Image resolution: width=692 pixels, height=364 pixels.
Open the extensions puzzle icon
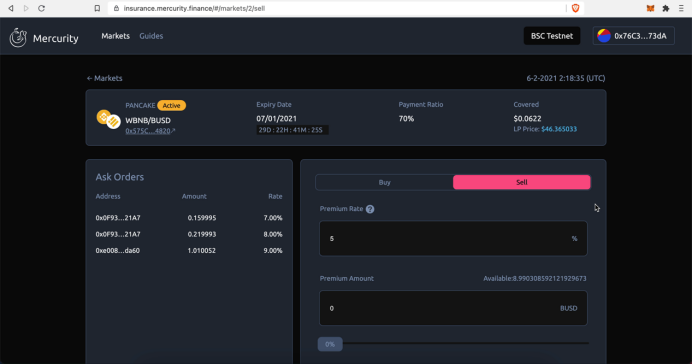tap(666, 8)
